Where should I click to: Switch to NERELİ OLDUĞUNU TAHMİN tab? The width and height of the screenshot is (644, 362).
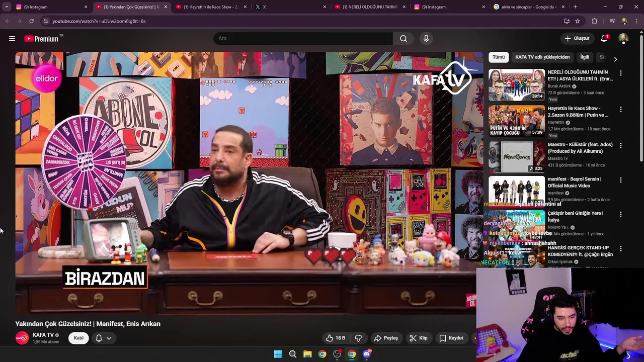(x=370, y=7)
